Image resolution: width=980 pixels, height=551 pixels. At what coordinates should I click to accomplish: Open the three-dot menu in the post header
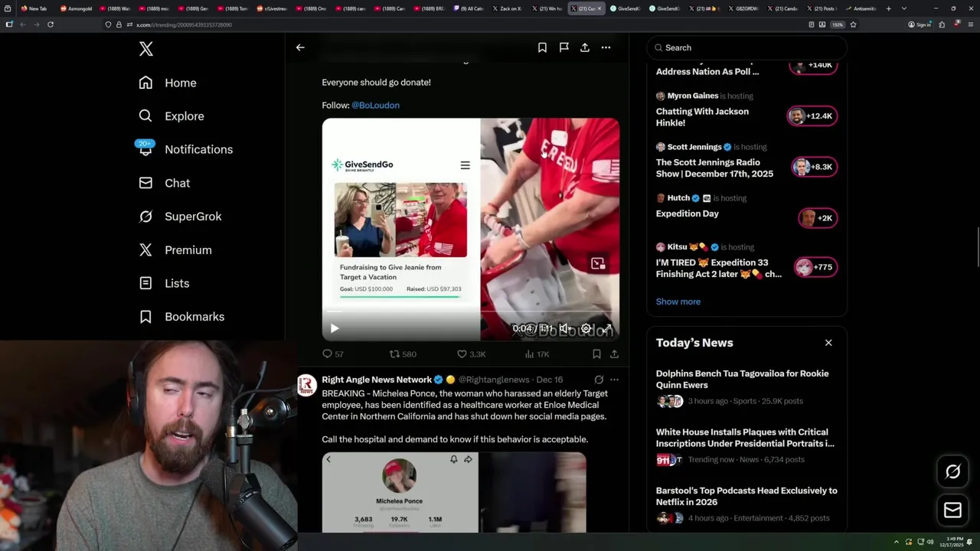[606, 47]
